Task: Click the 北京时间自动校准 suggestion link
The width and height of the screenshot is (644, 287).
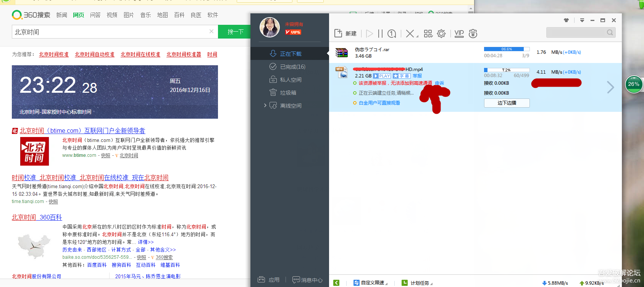Action: coord(95,55)
